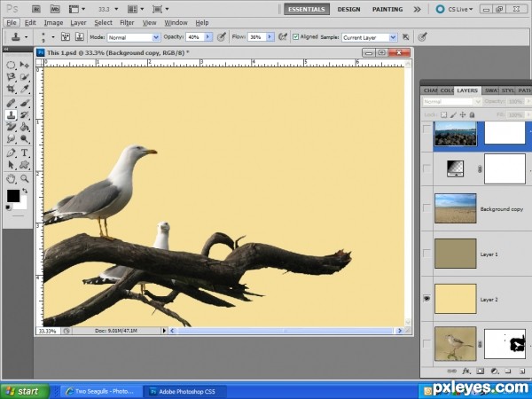Click tablet pressure for opacity icon

coord(221,36)
